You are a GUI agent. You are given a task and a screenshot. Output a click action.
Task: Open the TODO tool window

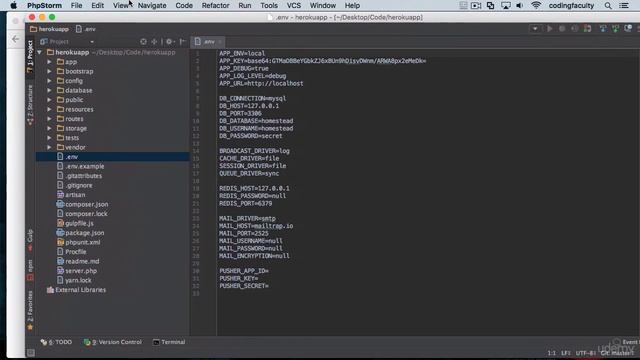pos(56,342)
